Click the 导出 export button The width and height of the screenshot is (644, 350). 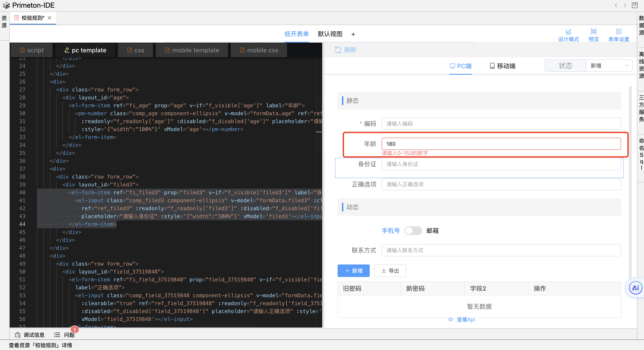point(390,271)
